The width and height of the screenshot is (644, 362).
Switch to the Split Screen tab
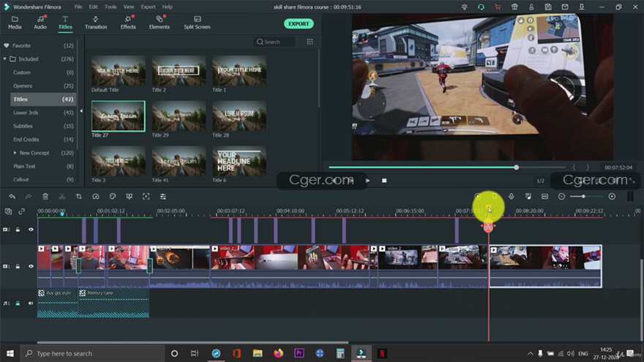click(x=197, y=23)
